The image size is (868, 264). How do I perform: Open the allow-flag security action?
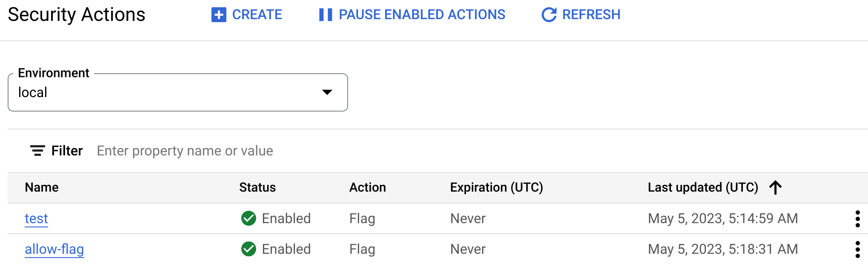(x=54, y=249)
